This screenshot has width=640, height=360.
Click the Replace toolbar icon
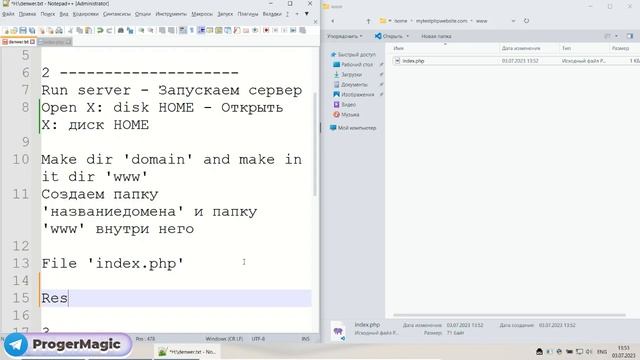130,31
